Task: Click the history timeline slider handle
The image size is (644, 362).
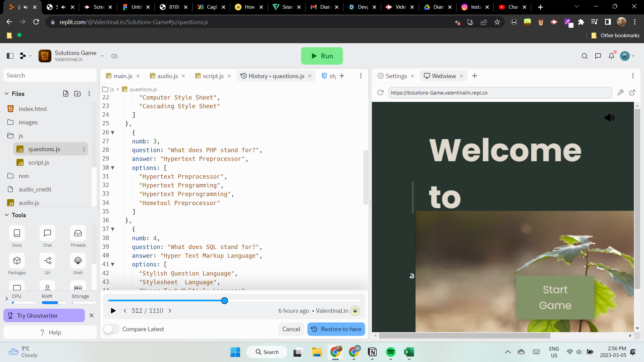Action: coord(225,301)
